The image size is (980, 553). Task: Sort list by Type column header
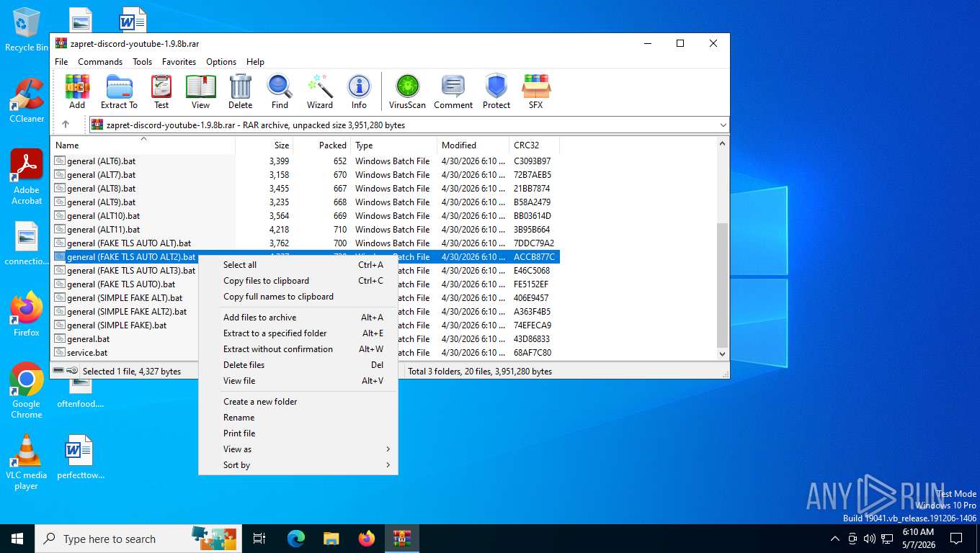(393, 145)
